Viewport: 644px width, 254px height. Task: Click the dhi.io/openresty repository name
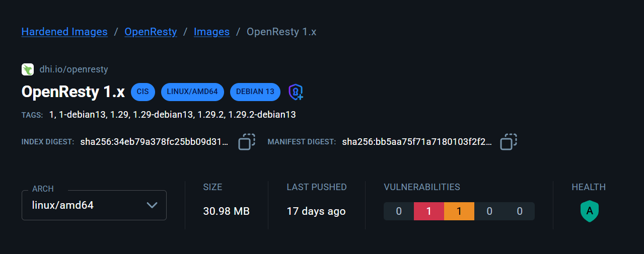point(74,69)
